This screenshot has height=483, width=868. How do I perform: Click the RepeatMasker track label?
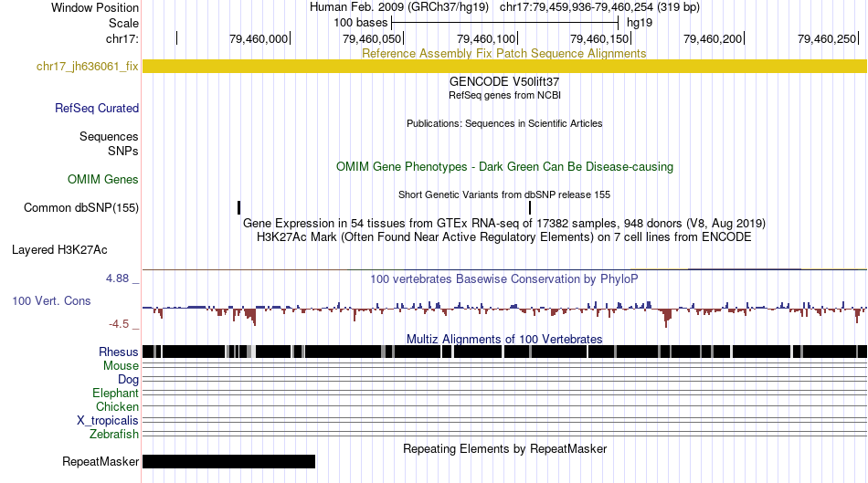coord(101,462)
